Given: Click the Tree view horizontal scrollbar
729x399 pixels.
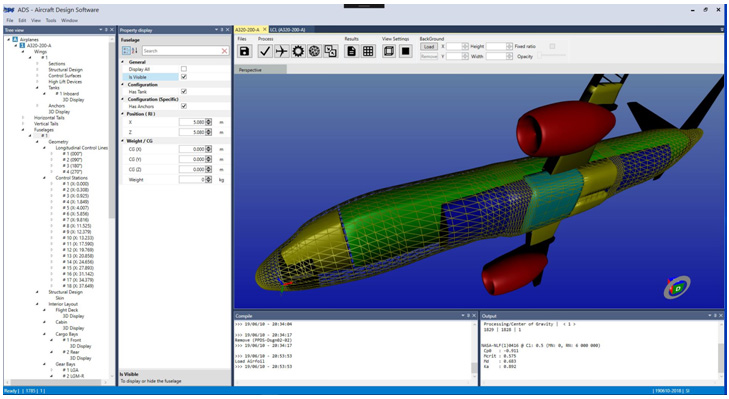Looking at the screenshot, I should point(55,382).
